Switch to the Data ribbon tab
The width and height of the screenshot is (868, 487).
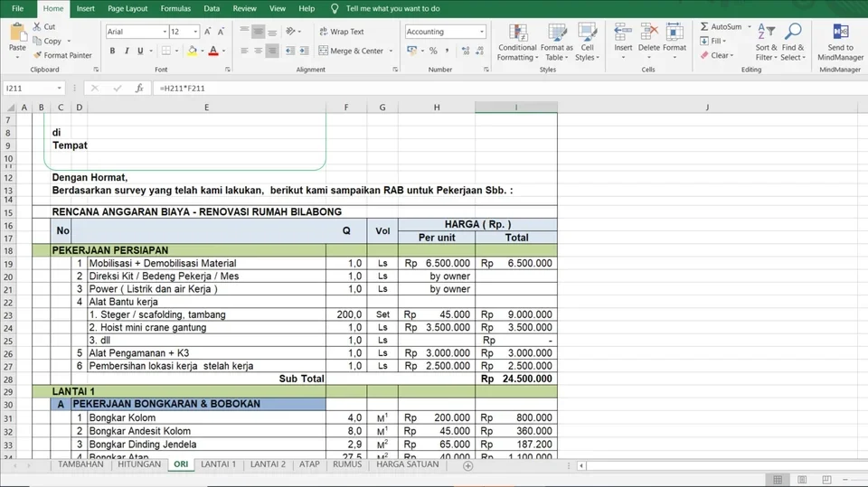pyautogui.click(x=212, y=8)
